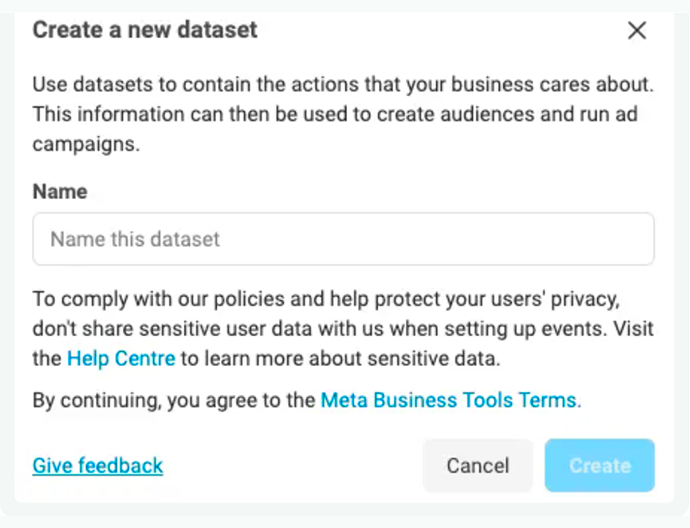Click the 'By continuing, you agree' text
Image resolution: width=690 pixels, height=528 pixels.
(175, 401)
